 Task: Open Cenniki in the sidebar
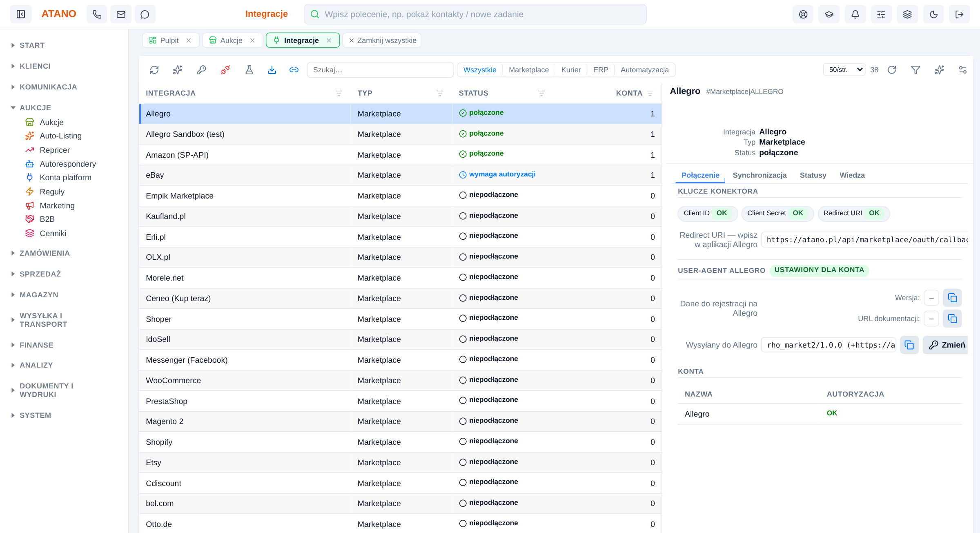pyautogui.click(x=53, y=233)
